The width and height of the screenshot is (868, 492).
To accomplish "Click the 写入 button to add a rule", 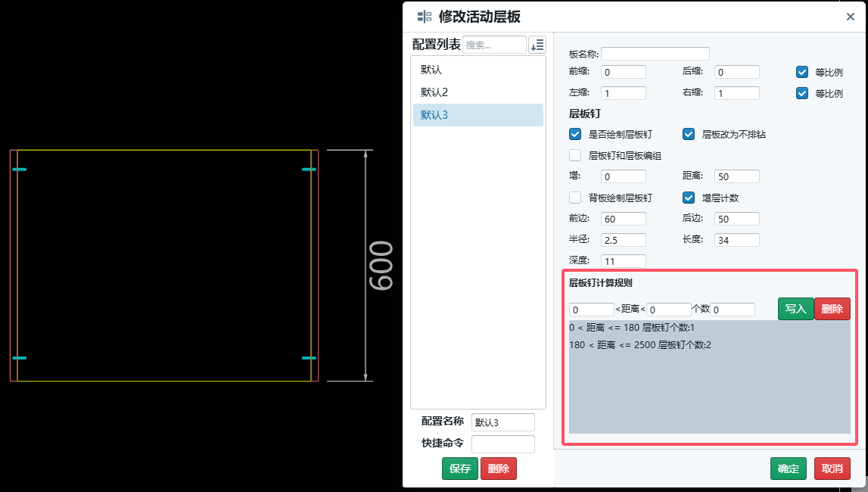I will [x=795, y=309].
